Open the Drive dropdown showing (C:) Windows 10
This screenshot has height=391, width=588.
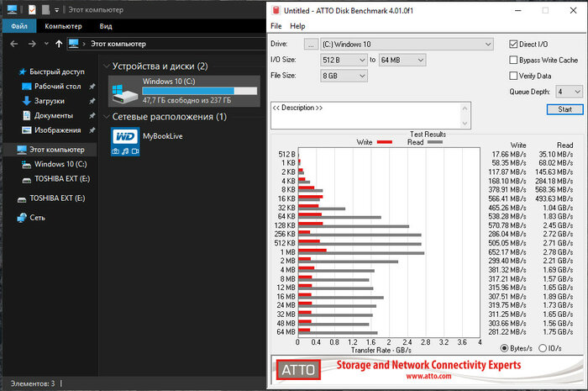click(x=407, y=45)
